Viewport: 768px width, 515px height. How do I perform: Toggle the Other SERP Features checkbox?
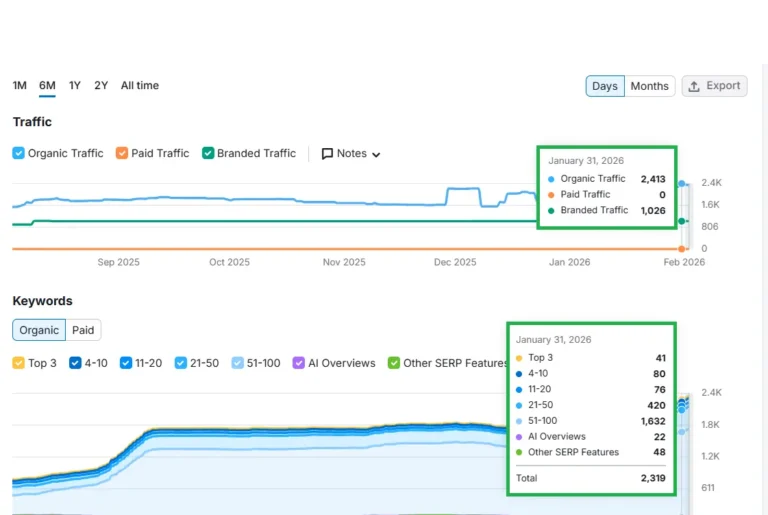click(x=394, y=363)
